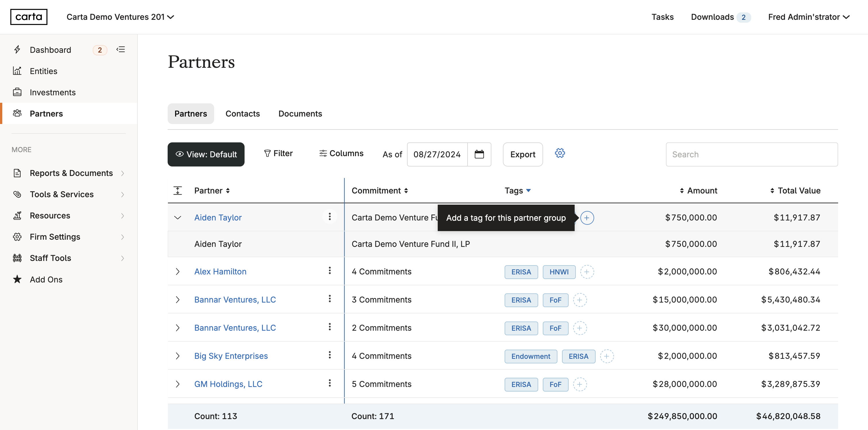Open Carta Demo Ventures 201 firm dropdown

point(120,17)
